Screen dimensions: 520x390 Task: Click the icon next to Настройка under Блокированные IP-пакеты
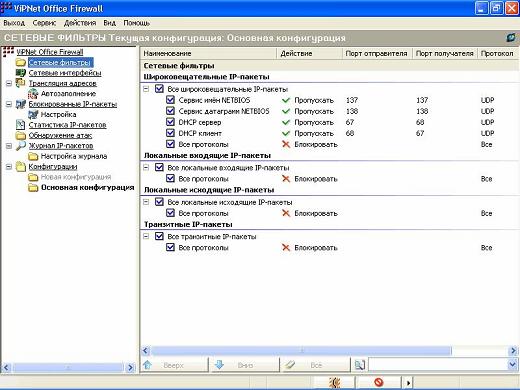(x=33, y=114)
